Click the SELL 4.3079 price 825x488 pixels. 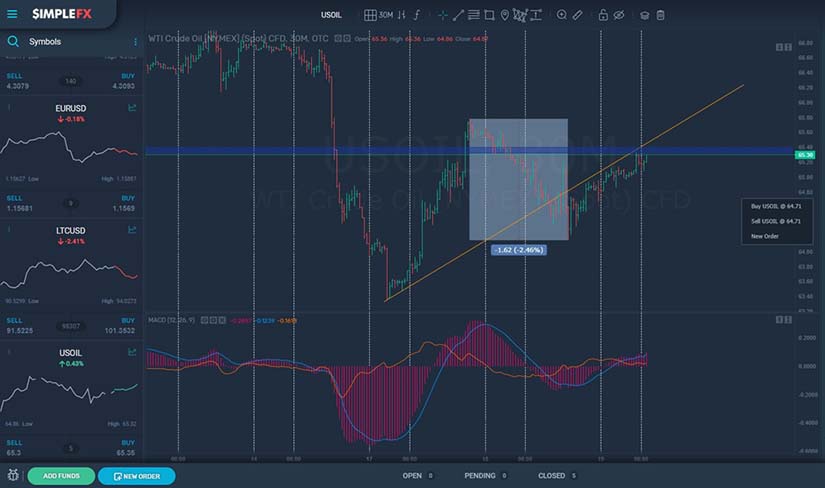tap(17, 81)
